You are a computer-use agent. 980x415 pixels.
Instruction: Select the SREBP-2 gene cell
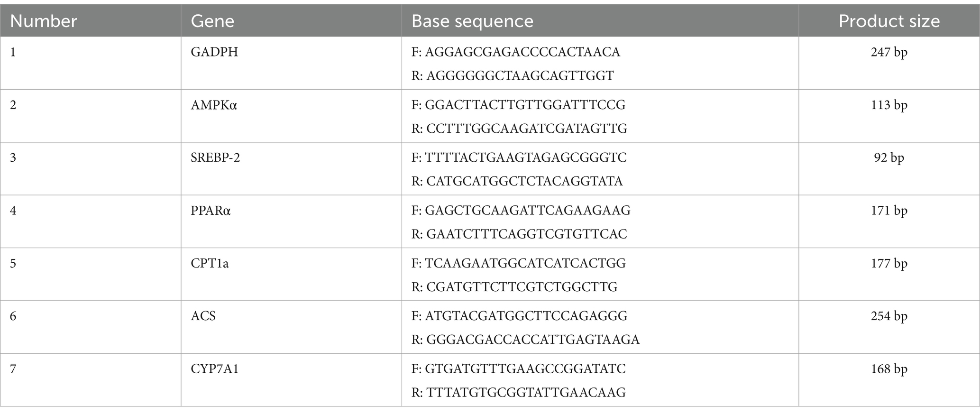[215, 157]
